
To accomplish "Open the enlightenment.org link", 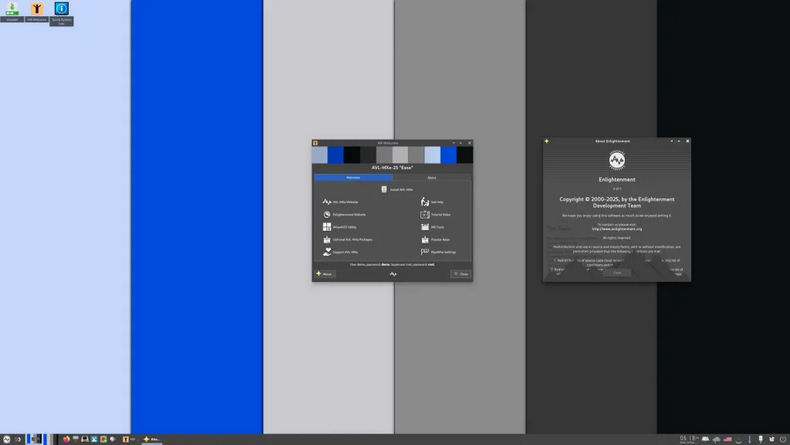I will [617, 228].
